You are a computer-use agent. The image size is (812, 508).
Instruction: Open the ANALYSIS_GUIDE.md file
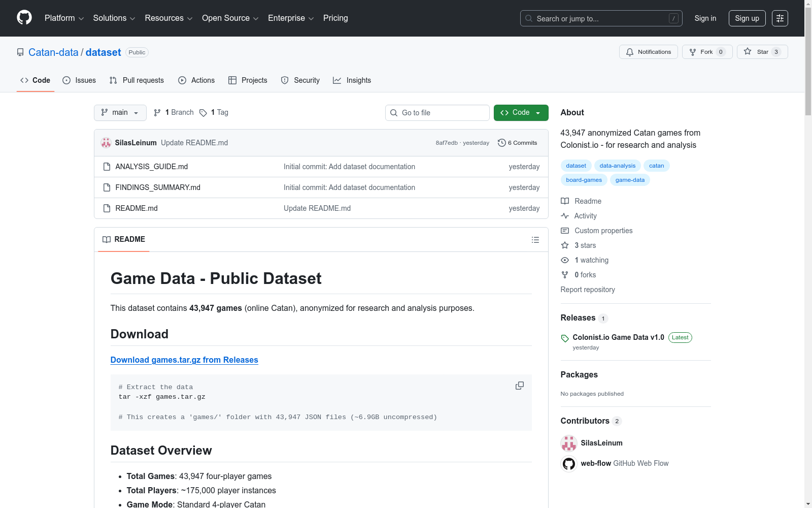152,167
